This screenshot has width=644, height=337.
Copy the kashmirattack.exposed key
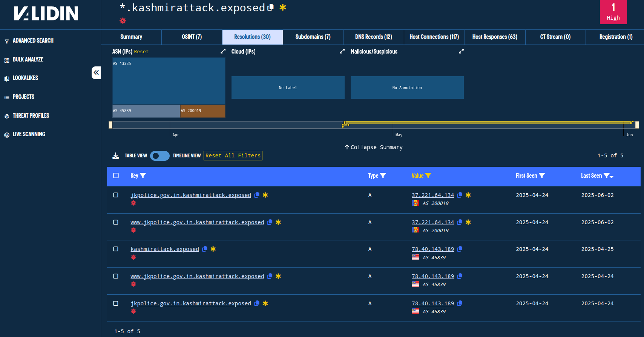coord(205,249)
